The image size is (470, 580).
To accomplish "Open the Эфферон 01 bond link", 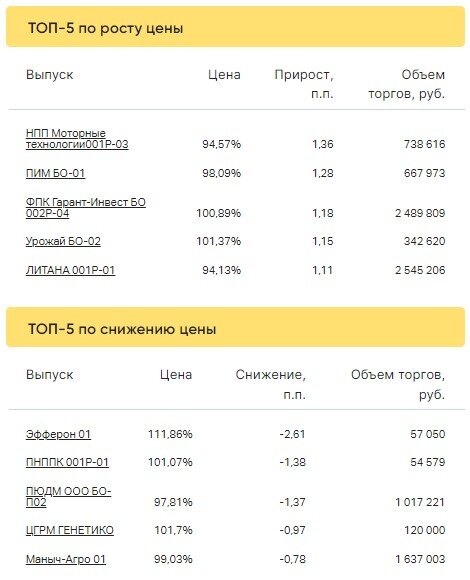I will 58,434.
